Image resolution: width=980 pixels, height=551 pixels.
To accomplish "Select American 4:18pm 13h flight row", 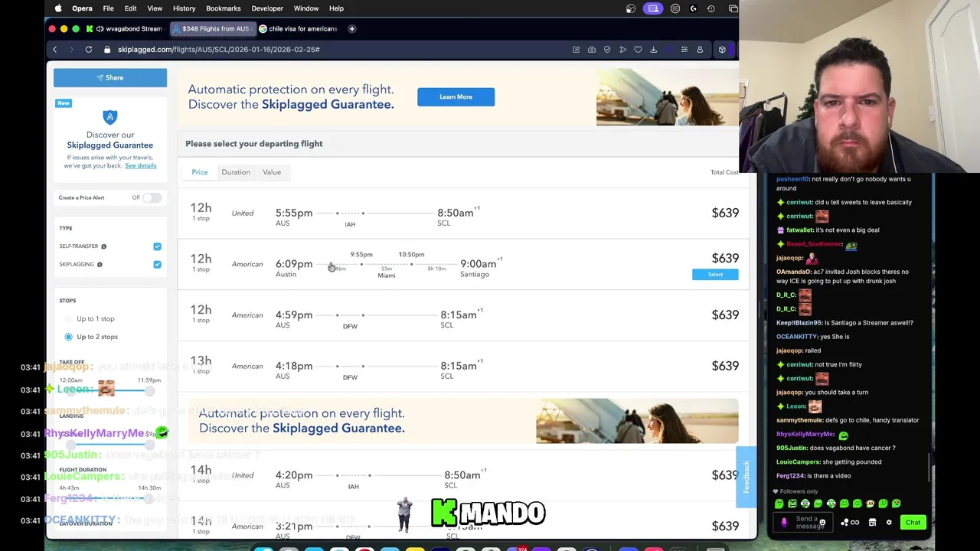I will (462, 366).
